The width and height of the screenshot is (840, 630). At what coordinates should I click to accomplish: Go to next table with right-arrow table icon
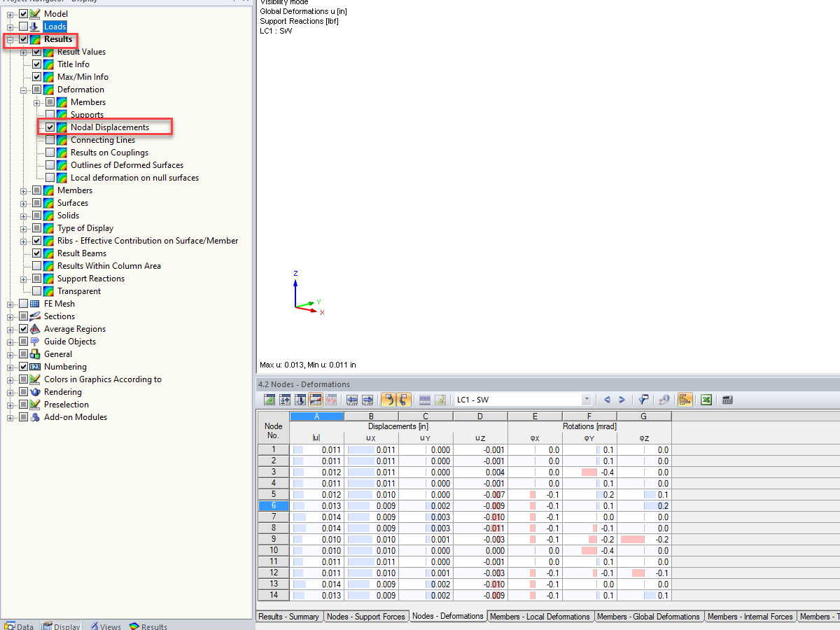pyautogui.click(x=367, y=400)
